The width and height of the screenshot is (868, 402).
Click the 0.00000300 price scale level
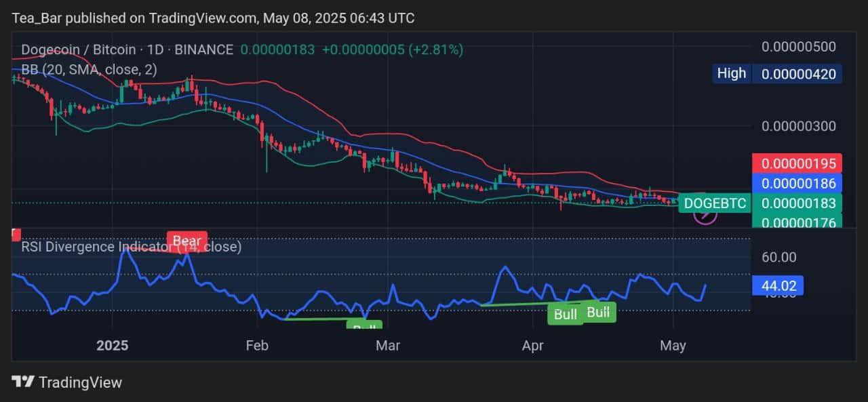pos(798,126)
